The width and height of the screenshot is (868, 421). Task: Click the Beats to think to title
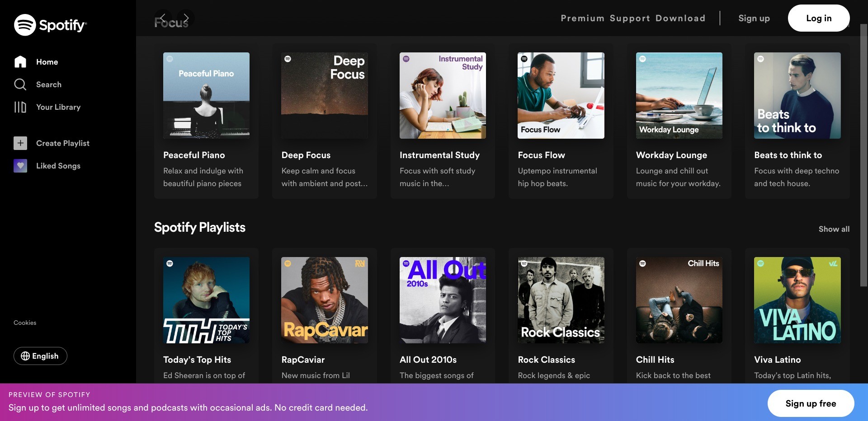pyautogui.click(x=788, y=155)
